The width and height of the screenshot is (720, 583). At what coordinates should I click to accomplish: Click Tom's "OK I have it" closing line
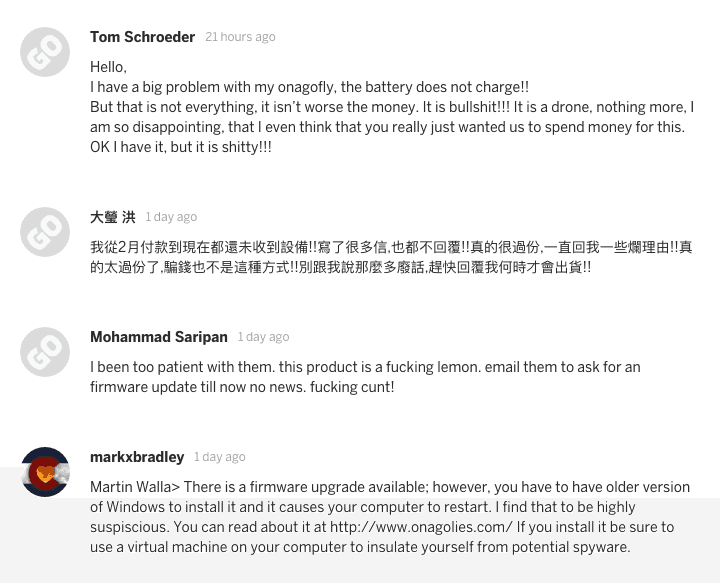[180, 147]
